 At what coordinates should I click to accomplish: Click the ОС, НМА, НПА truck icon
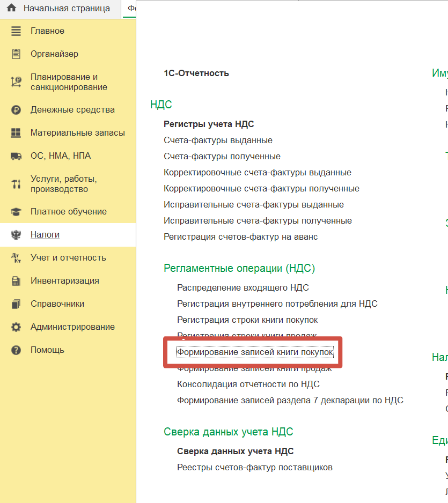click(16, 156)
